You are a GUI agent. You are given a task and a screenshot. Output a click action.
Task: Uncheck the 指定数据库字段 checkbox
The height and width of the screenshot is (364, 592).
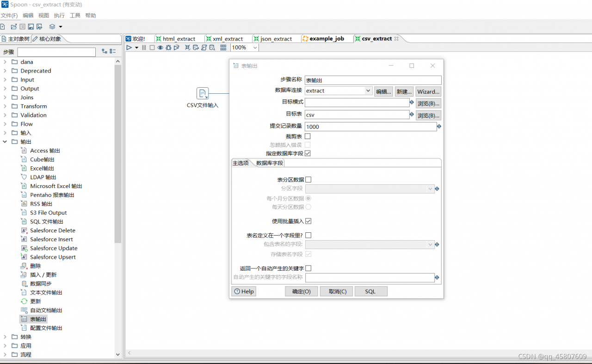coord(308,153)
